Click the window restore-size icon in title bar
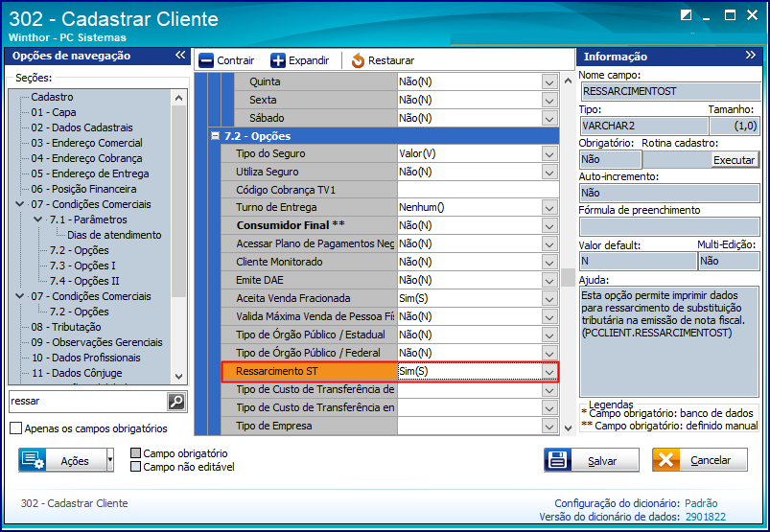The height and width of the screenshot is (532, 770). click(x=686, y=15)
